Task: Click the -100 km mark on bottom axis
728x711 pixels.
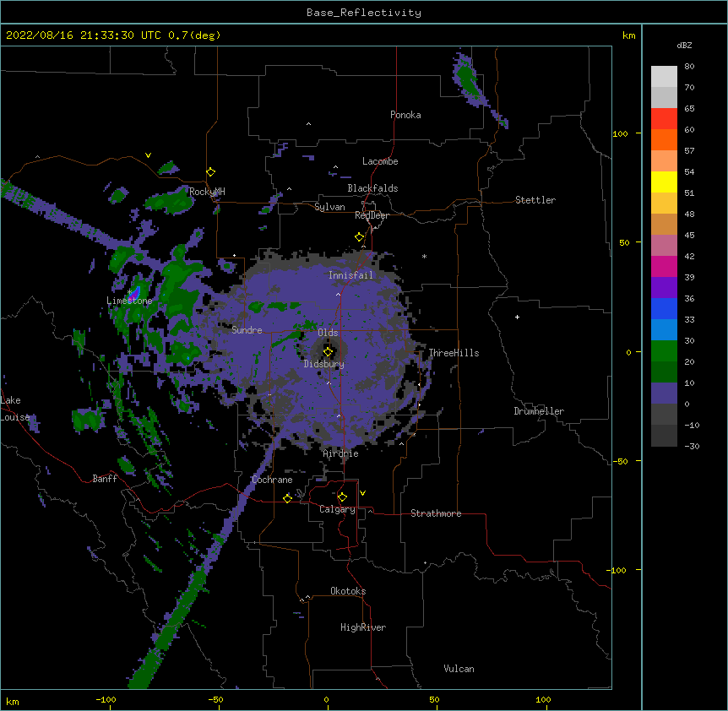Action: click(106, 699)
